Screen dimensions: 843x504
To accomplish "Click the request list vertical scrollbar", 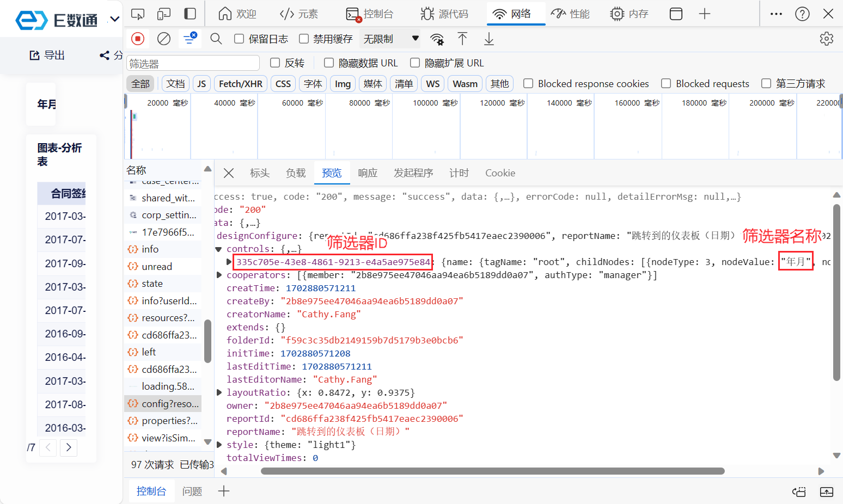I will click(207, 341).
